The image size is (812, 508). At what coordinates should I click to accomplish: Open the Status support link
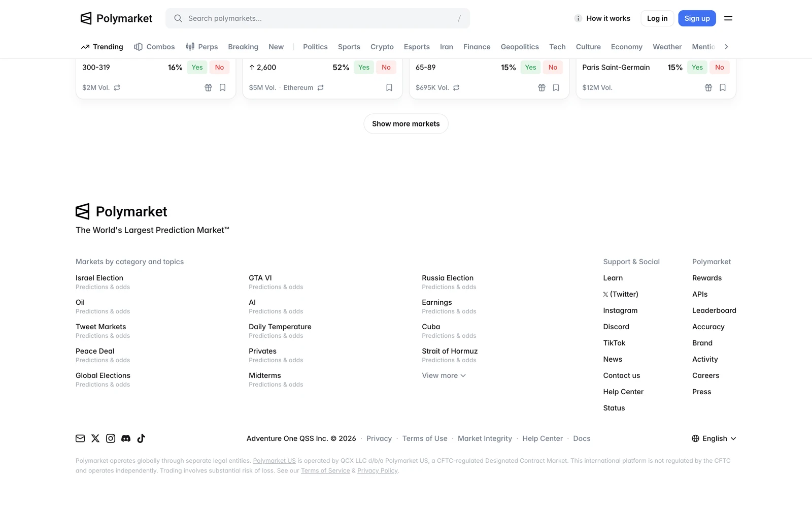point(614,408)
